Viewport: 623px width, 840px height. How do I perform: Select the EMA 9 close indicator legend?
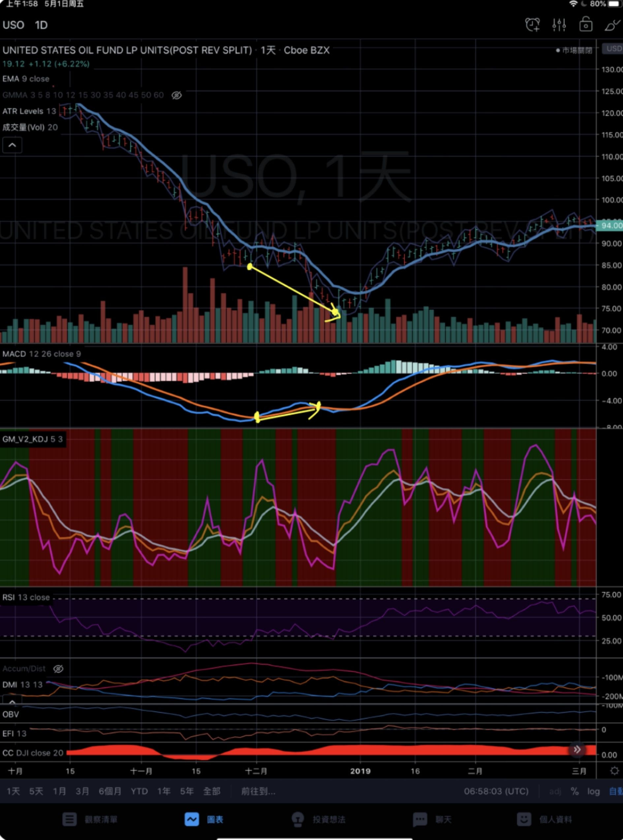click(26, 79)
